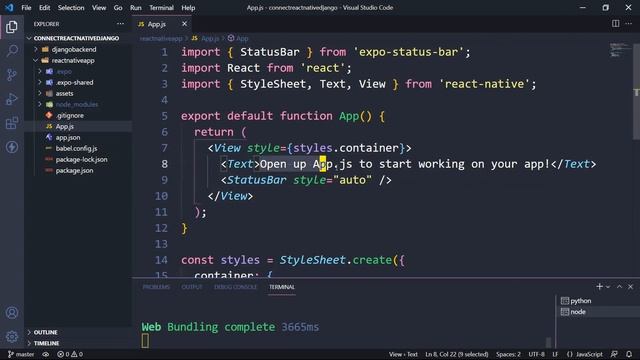The image size is (640, 360).
Task: Open the Thunder Client lightning icon
Action: pos(12,147)
